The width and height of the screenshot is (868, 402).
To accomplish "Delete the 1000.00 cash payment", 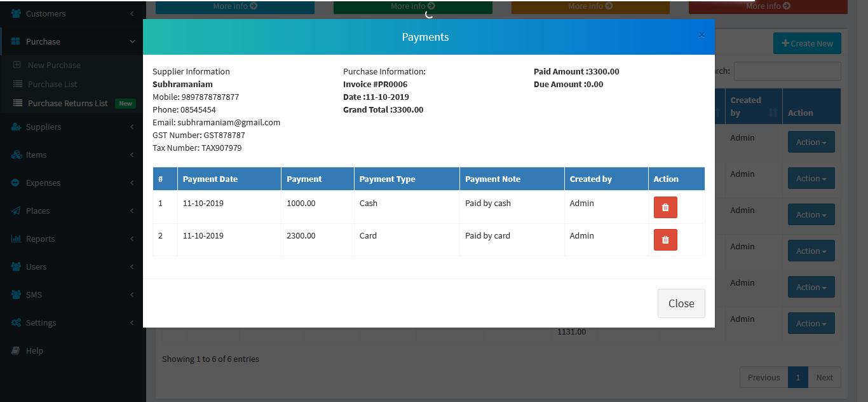I will [x=665, y=207].
